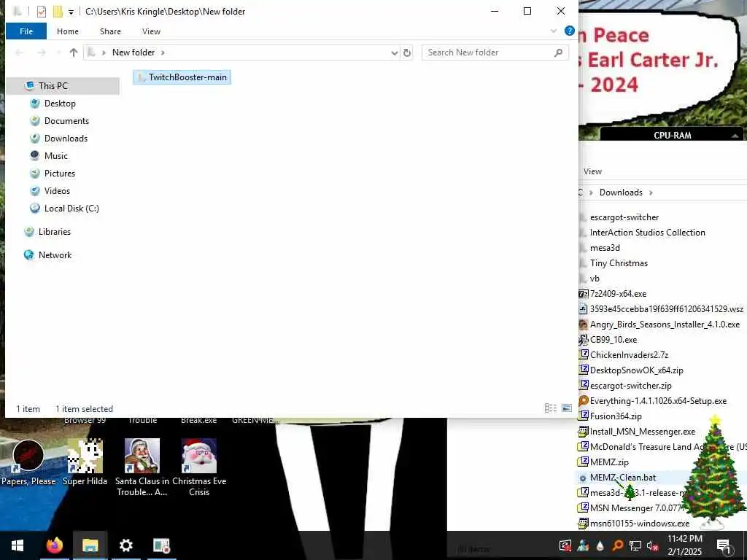The width and height of the screenshot is (747, 560).
Task: Click the Downloads breadcrumb in the background window
Action: coord(621,192)
